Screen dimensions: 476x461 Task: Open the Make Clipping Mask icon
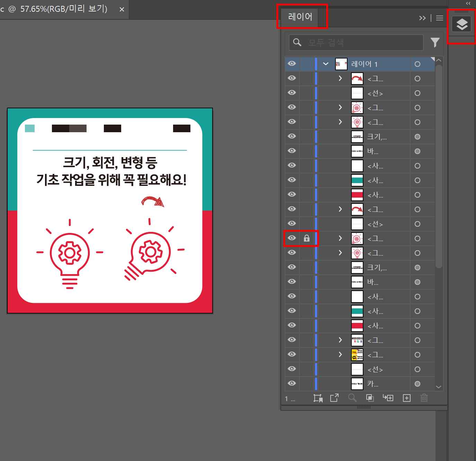318,398
